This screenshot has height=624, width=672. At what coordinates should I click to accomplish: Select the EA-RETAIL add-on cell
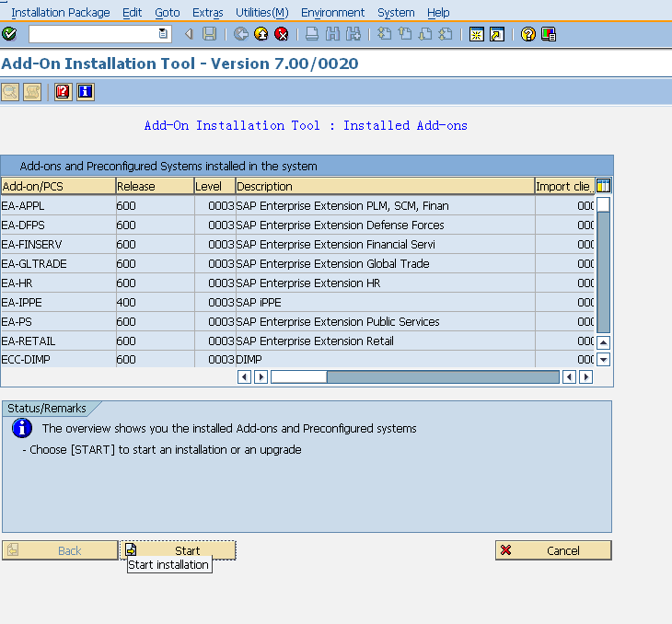tap(58, 341)
